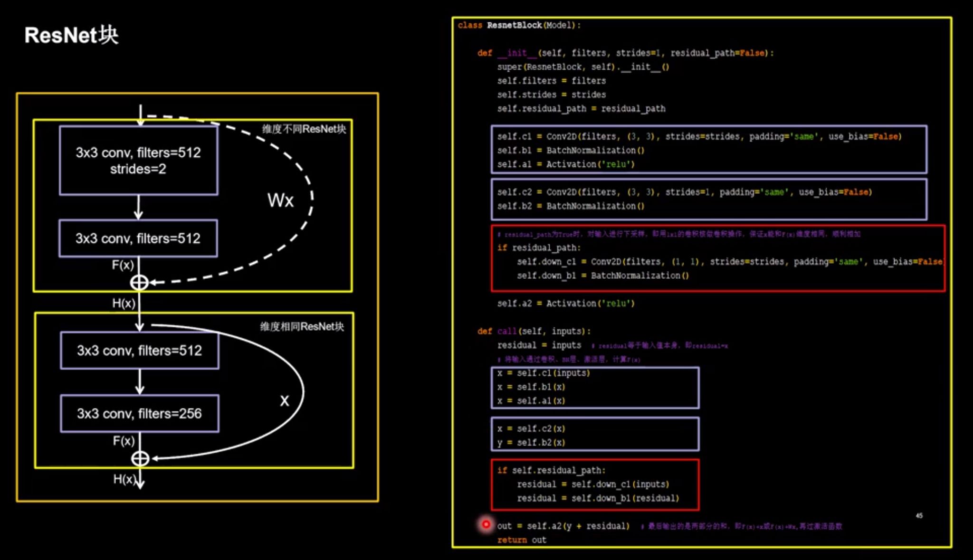Click the 'out = self.a2(y + residual)' line

coord(563,526)
